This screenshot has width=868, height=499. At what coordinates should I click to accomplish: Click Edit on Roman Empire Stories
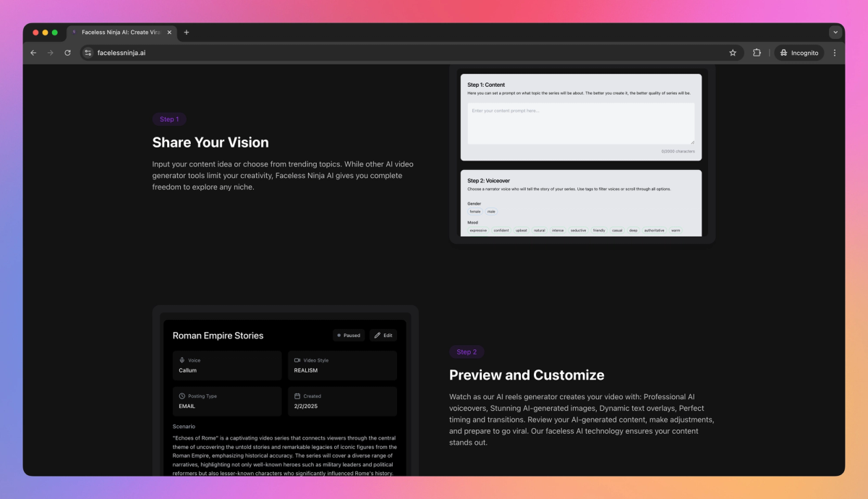(383, 336)
